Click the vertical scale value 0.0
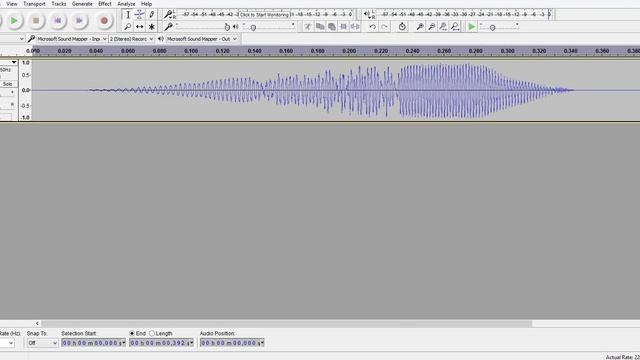The width and height of the screenshot is (640, 360). [26, 90]
